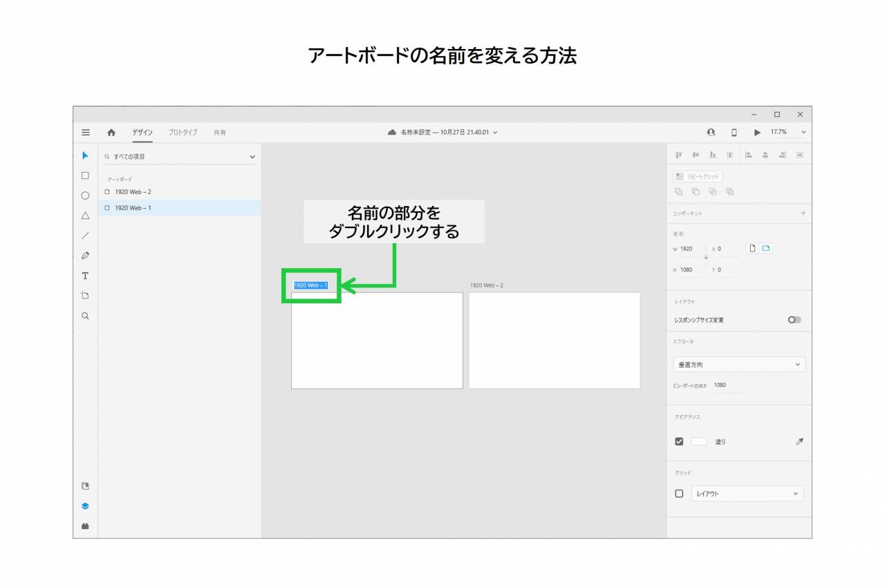Click the X position input field
The height and width of the screenshot is (588, 885).
[727, 249]
